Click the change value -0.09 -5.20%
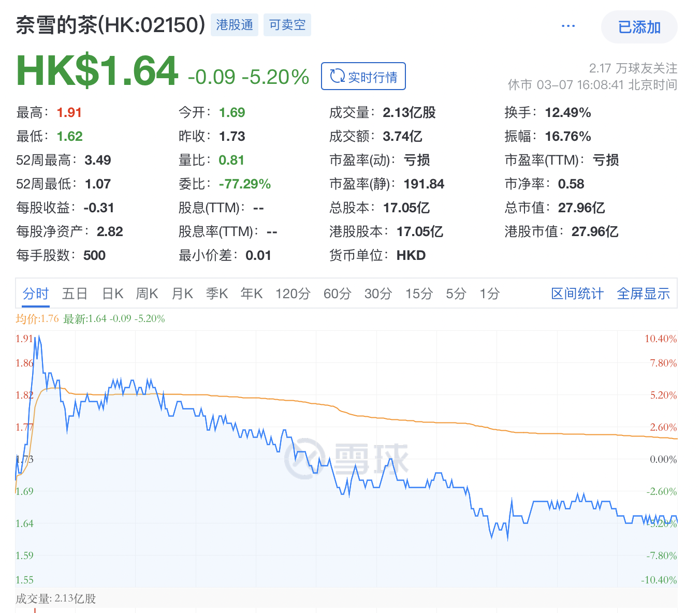Image resolution: width=700 pixels, height=613 pixels. (249, 77)
